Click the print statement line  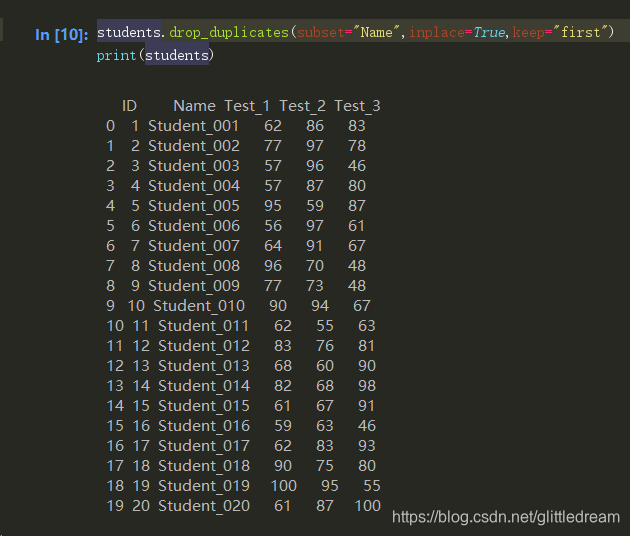155,55
